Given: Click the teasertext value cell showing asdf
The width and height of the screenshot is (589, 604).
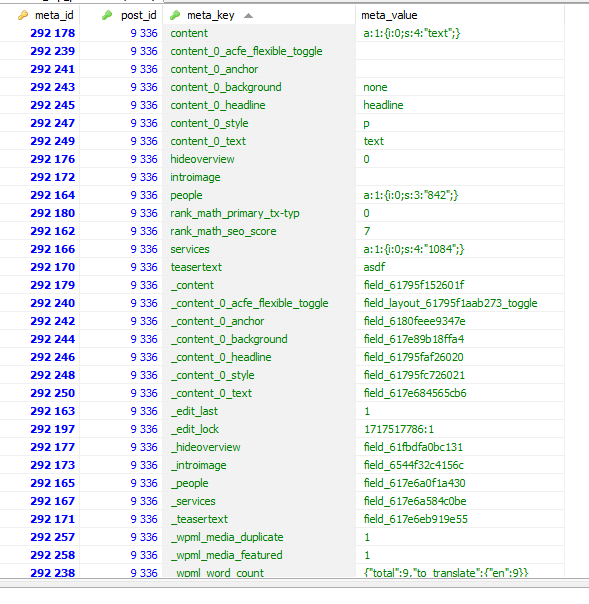Looking at the screenshot, I should point(460,267).
